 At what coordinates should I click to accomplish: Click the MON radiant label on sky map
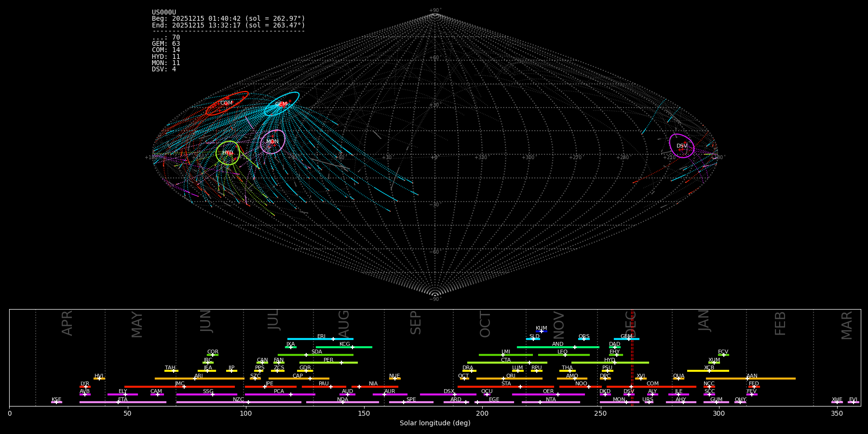(272, 142)
